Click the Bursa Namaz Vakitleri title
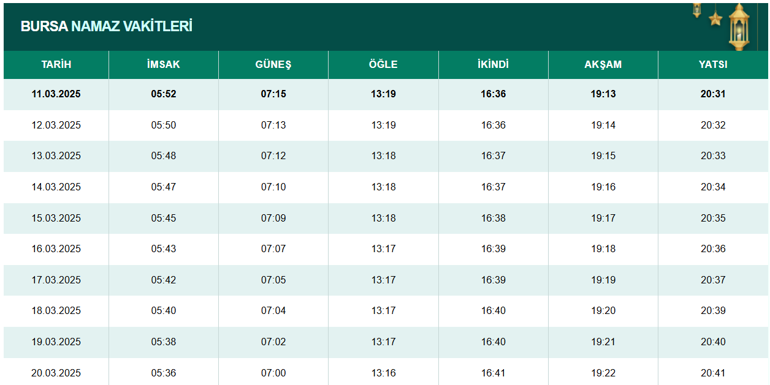The width and height of the screenshot is (770, 385). 106,27
